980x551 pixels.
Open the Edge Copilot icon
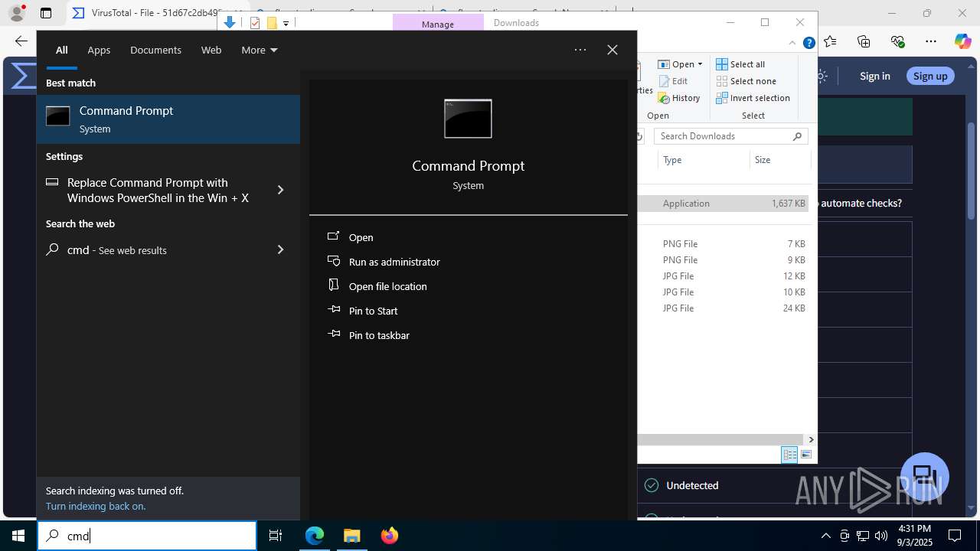tap(962, 41)
